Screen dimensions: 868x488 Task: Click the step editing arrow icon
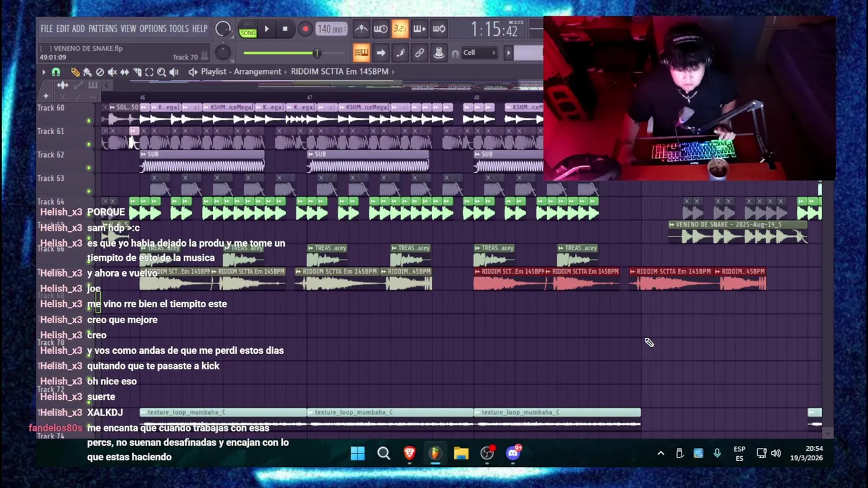[380, 53]
